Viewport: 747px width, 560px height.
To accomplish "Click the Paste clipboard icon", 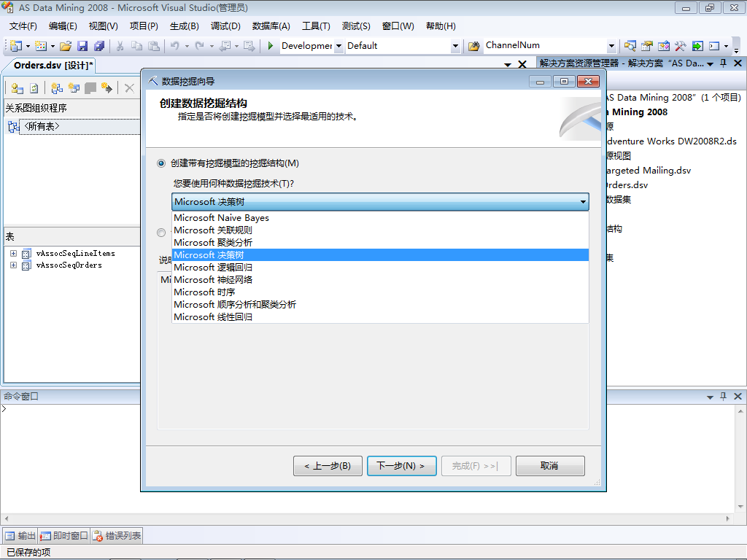I will point(154,46).
